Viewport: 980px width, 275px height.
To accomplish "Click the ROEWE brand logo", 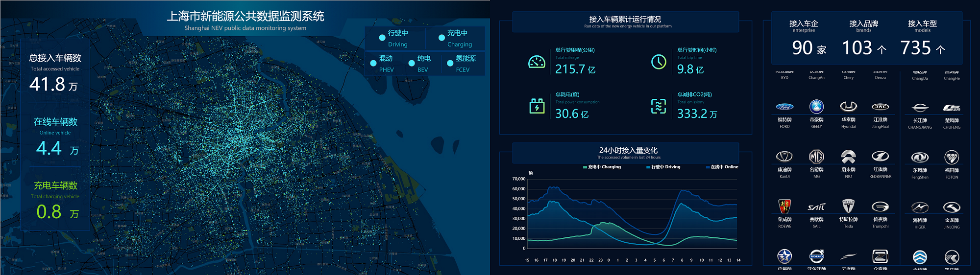I will 784,206.
